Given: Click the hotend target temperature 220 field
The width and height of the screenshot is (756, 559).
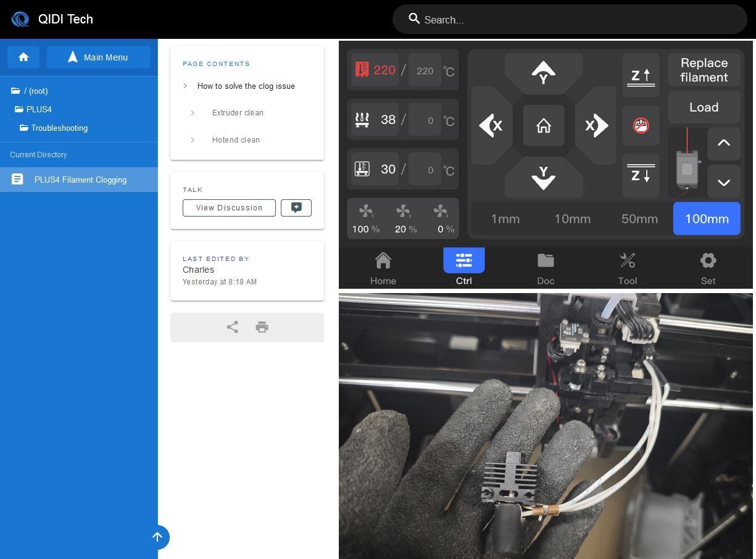Looking at the screenshot, I should (425, 71).
